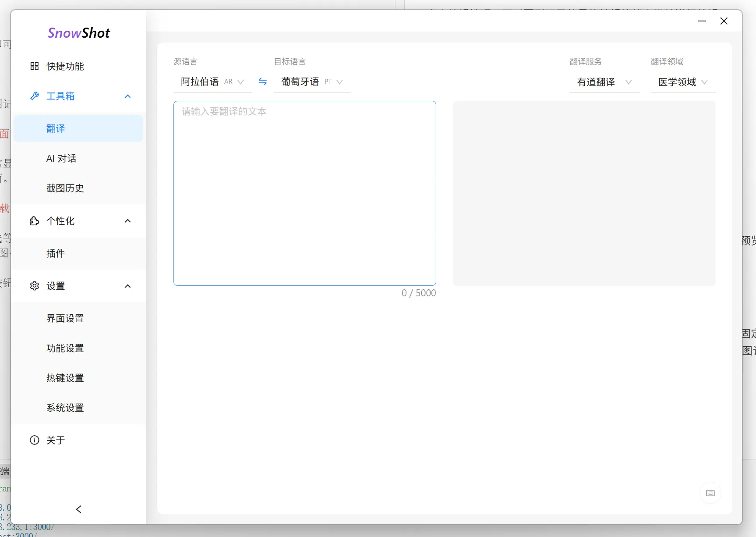Click the swap languages arrows icon
756x537 pixels.
[x=262, y=82]
